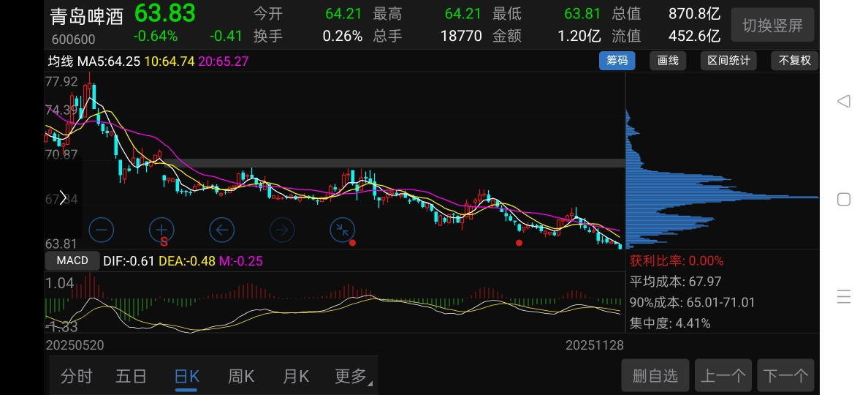868x395 pixels.
Task: Tap the red S sell marker
Action: (164, 241)
